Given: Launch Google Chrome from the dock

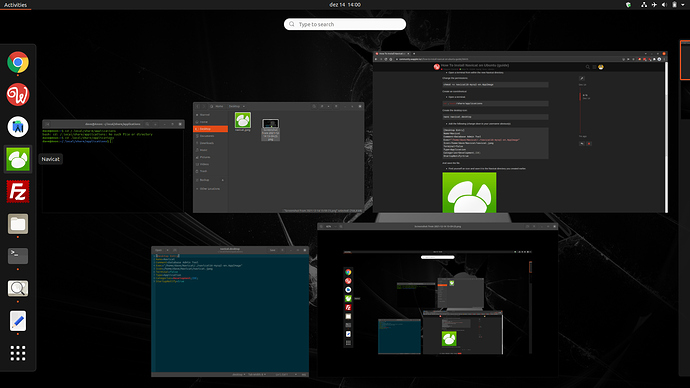Looking at the screenshot, I should pos(18,62).
